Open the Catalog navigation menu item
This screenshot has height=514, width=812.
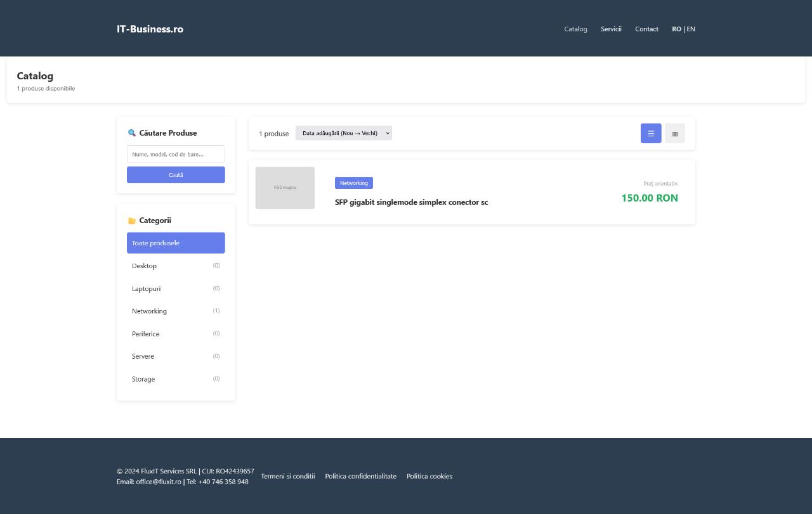pos(575,29)
